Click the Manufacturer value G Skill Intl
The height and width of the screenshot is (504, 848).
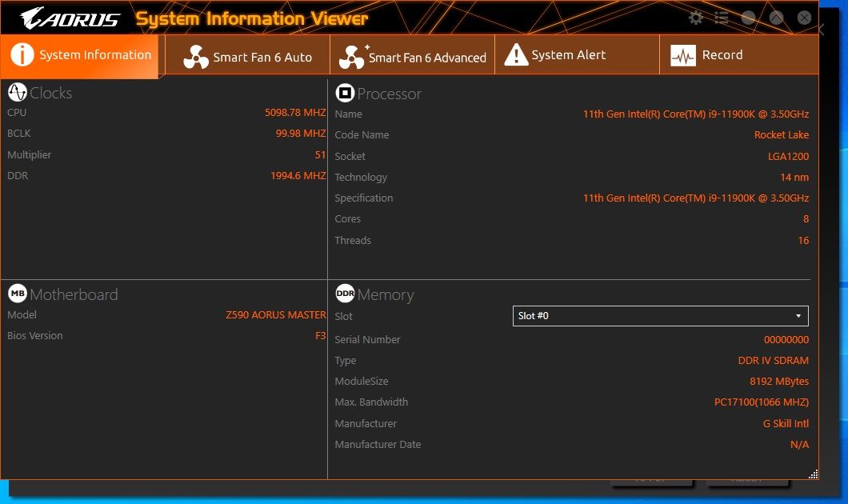[x=786, y=423]
